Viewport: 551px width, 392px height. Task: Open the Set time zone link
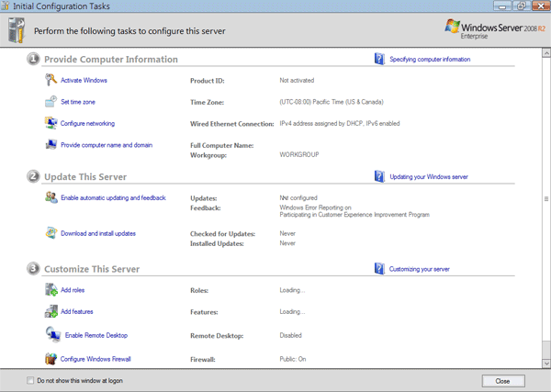[78, 102]
